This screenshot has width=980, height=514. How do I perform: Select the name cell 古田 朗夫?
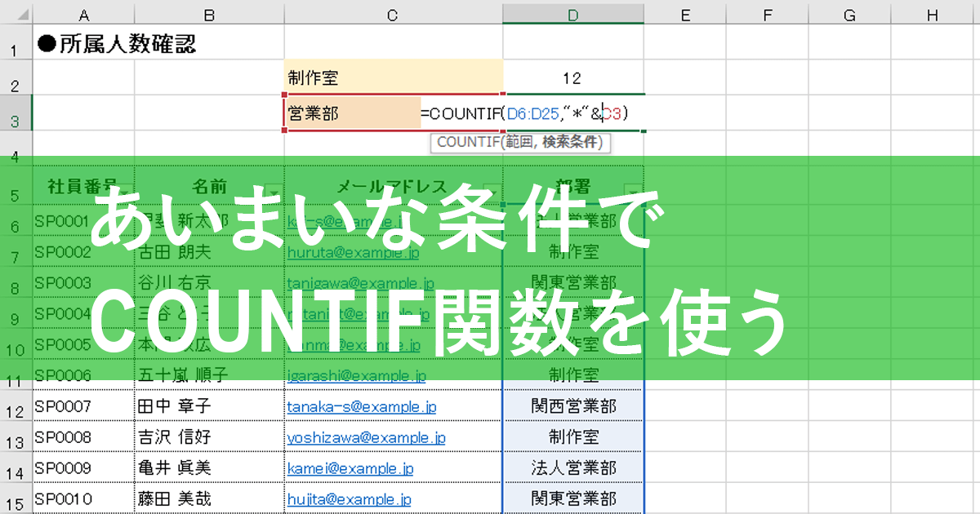point(209,251)
